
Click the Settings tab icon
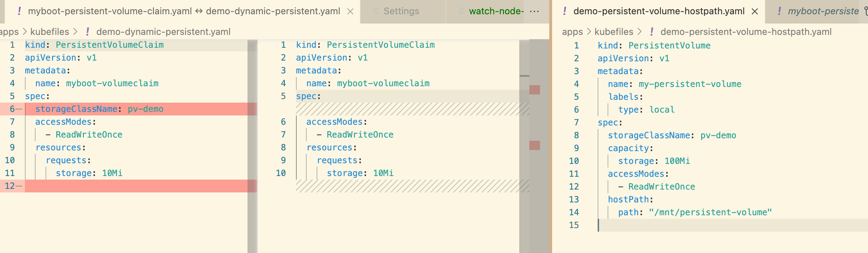coord(376,11)
